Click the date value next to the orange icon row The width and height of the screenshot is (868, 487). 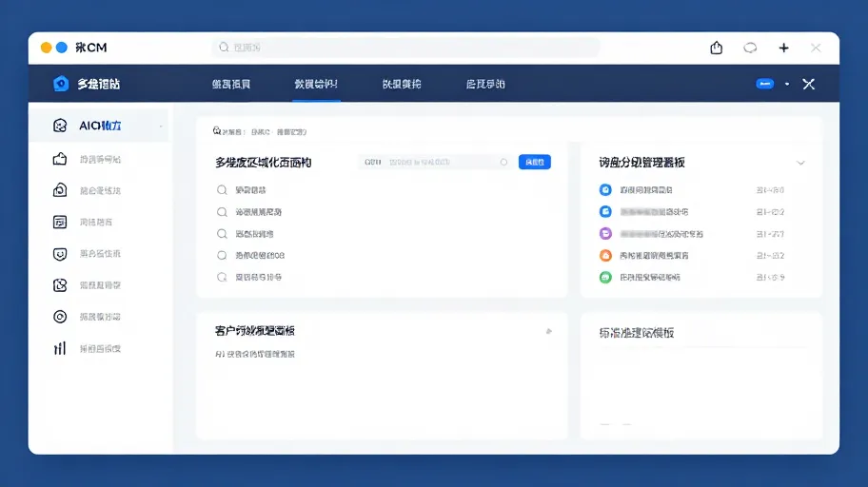point(770,256)
